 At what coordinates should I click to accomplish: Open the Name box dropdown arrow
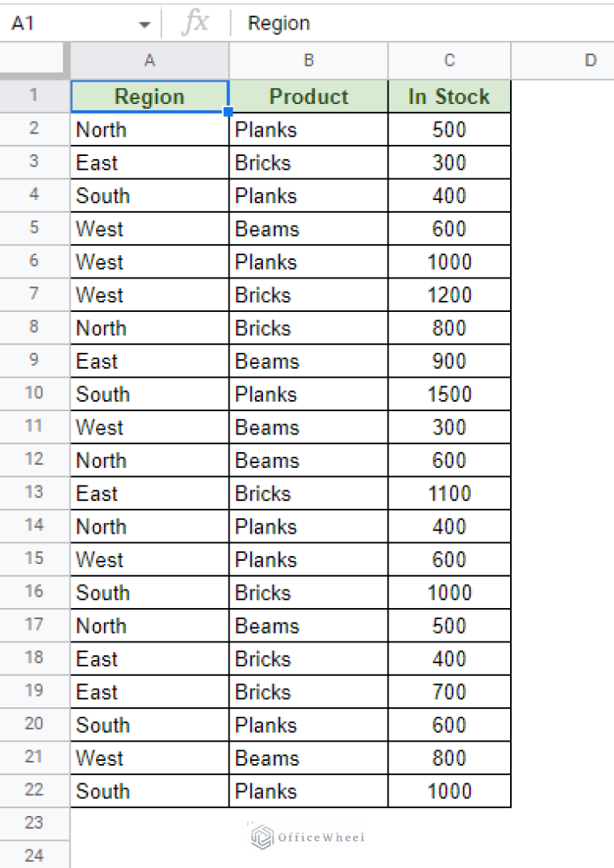pyautogui.click(x=144, y=25)
